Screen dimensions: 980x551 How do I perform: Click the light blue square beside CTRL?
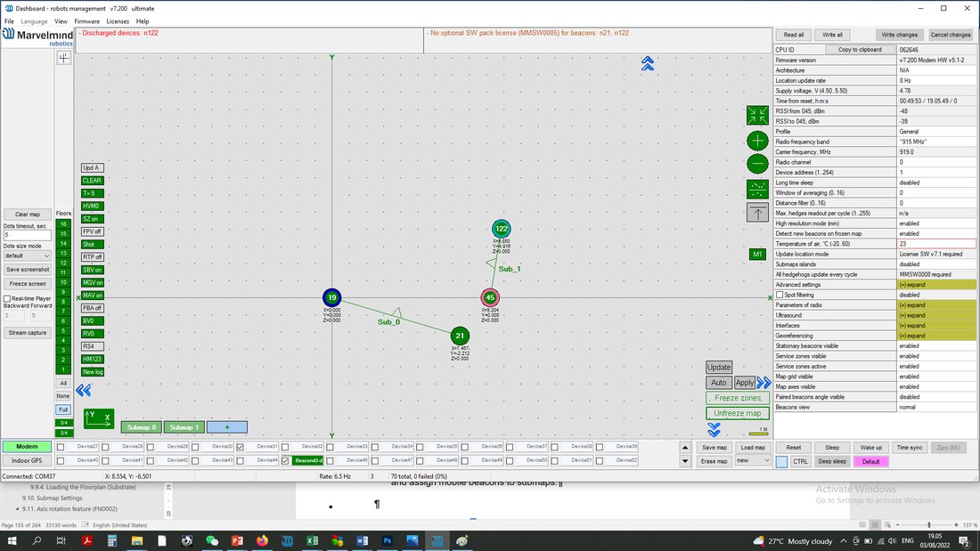pos(782,462)
